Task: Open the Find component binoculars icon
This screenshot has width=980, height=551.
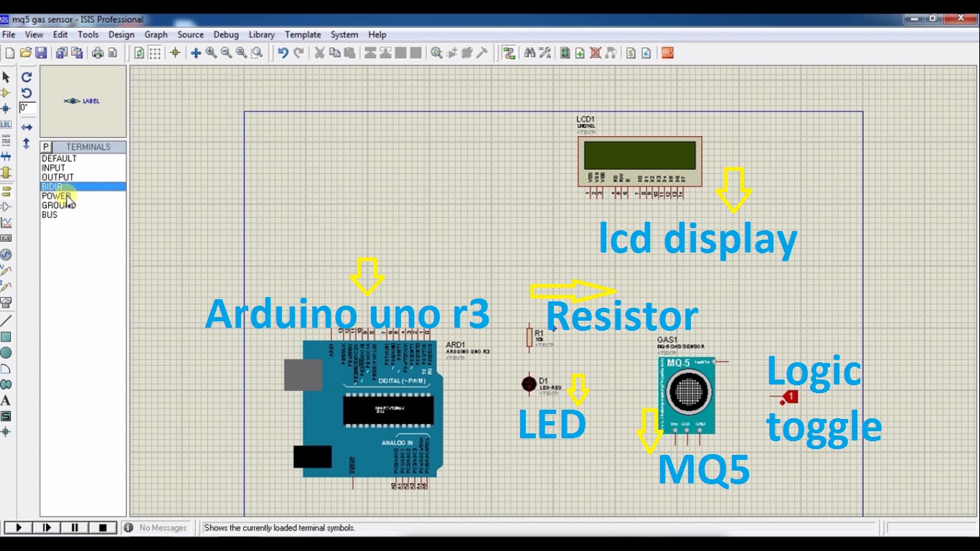Action: (x=530, y=52)
